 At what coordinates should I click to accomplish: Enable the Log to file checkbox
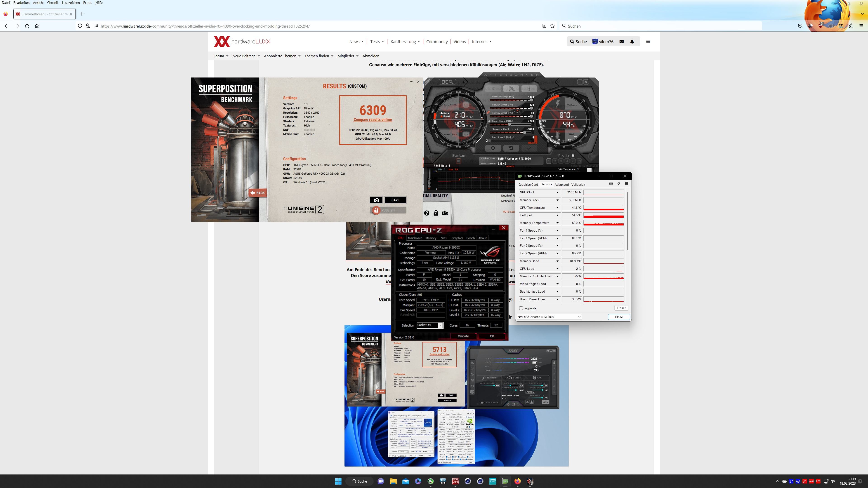tap(521, 308)
